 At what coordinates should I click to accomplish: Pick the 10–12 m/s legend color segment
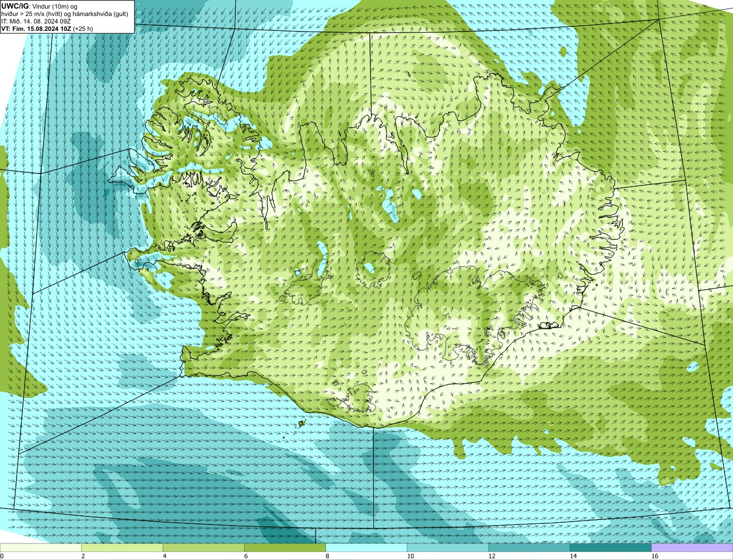tap(448, 548)
